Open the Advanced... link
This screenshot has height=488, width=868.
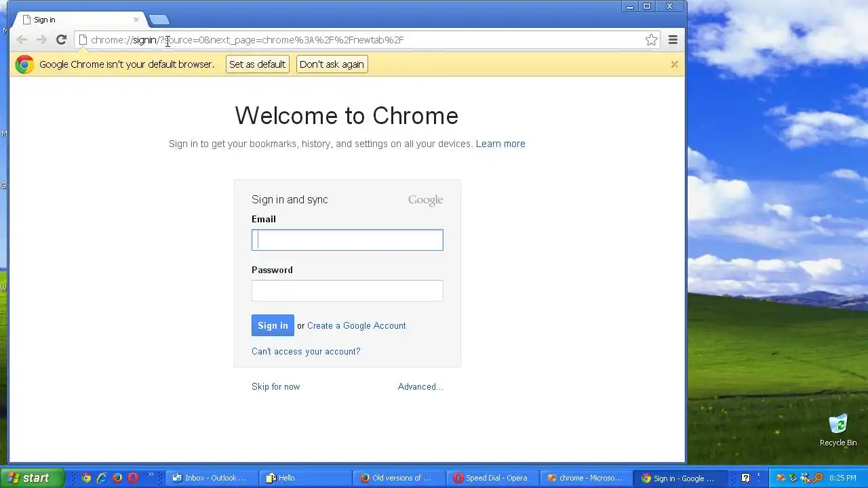pos(420,386)
